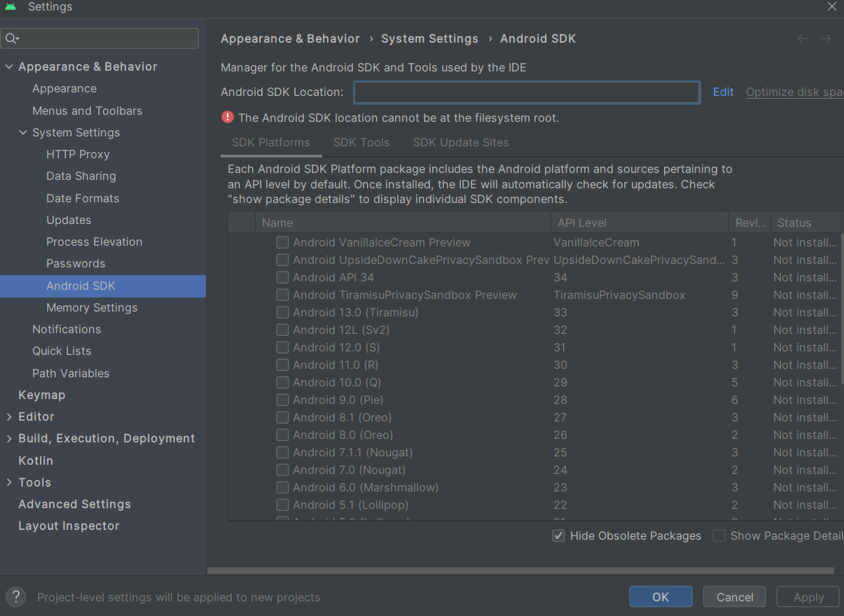This screenshot has width=844, height=616.
Task: Switch to the SDK Tools tab
Action: (x=361, y=142)
